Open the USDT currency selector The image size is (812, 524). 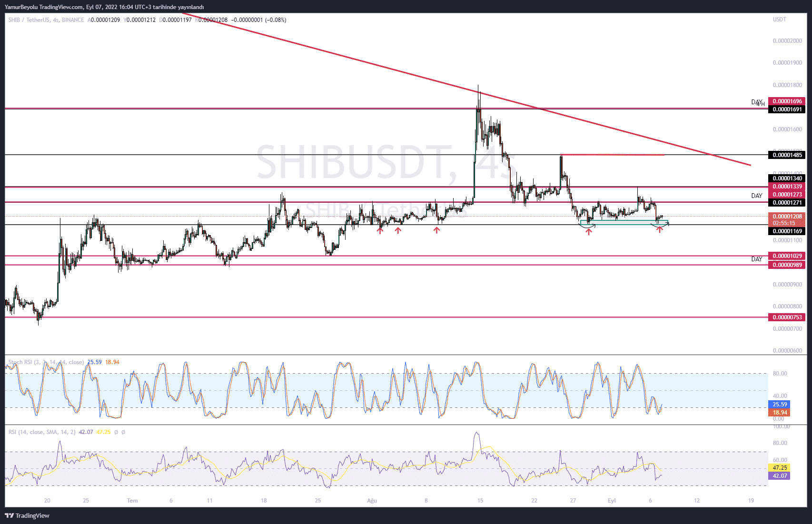pos(779,20)
